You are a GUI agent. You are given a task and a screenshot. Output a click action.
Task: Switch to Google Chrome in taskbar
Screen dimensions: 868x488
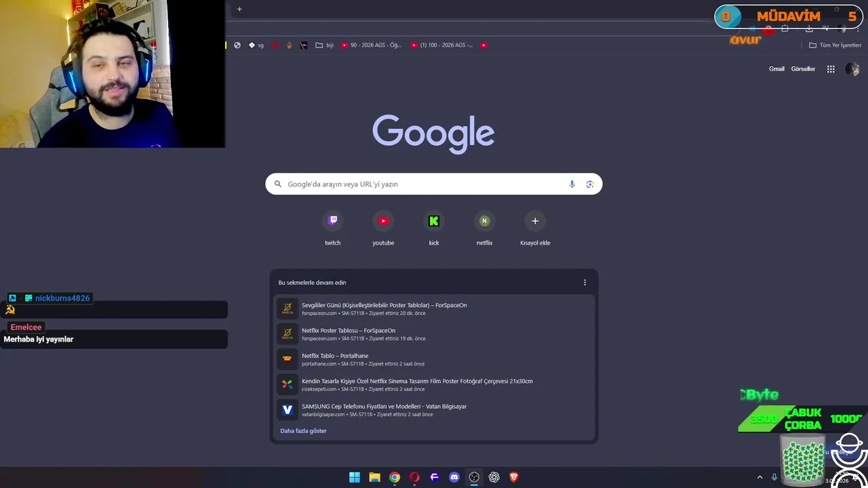point(395,477)
